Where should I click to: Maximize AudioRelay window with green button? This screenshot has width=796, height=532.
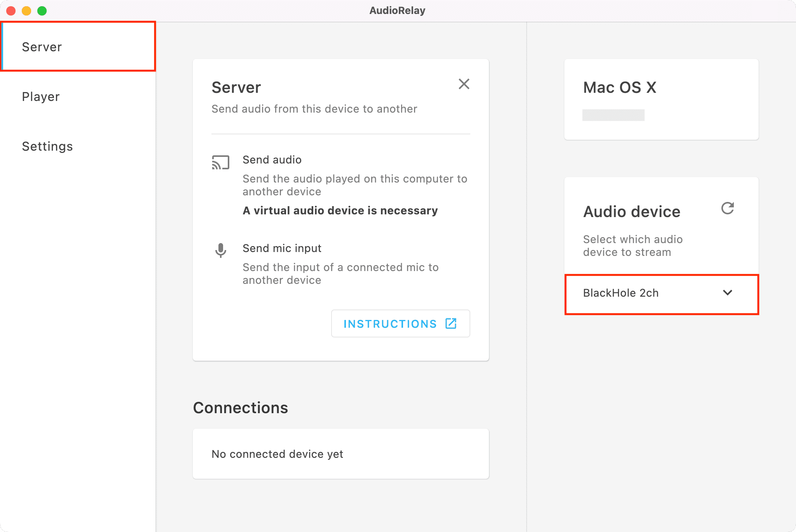[42, 11]
